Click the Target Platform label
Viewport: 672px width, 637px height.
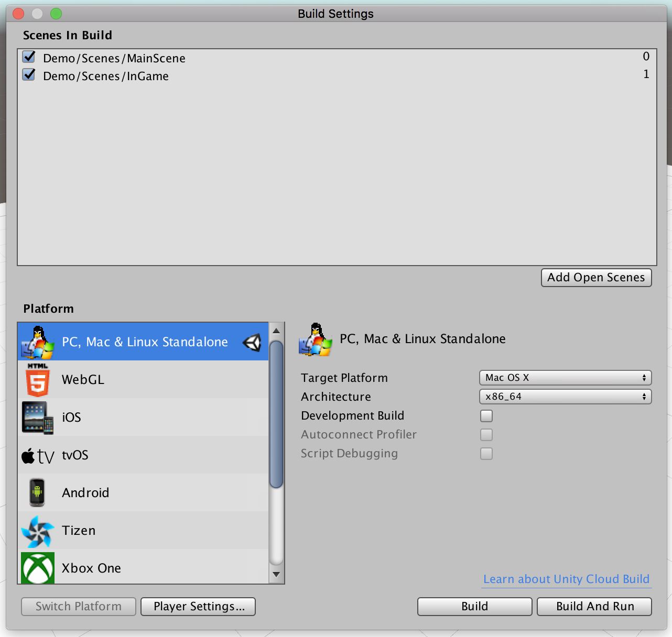coord(344,378)
